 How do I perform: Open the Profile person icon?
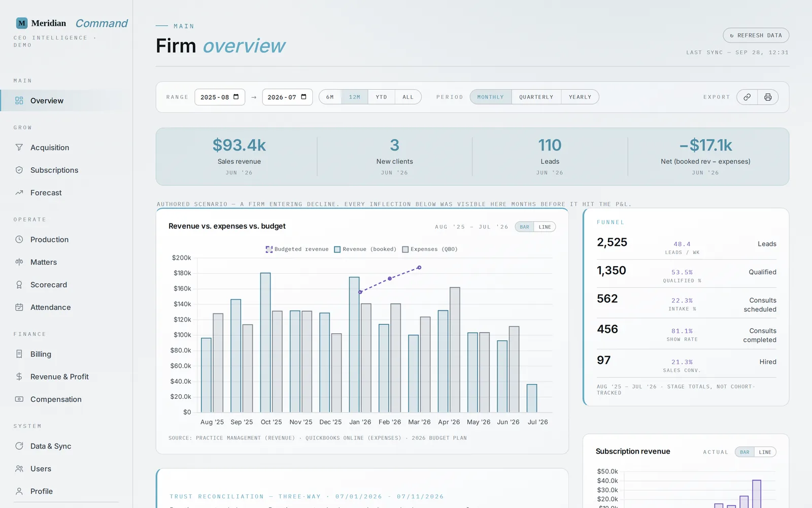19,491
